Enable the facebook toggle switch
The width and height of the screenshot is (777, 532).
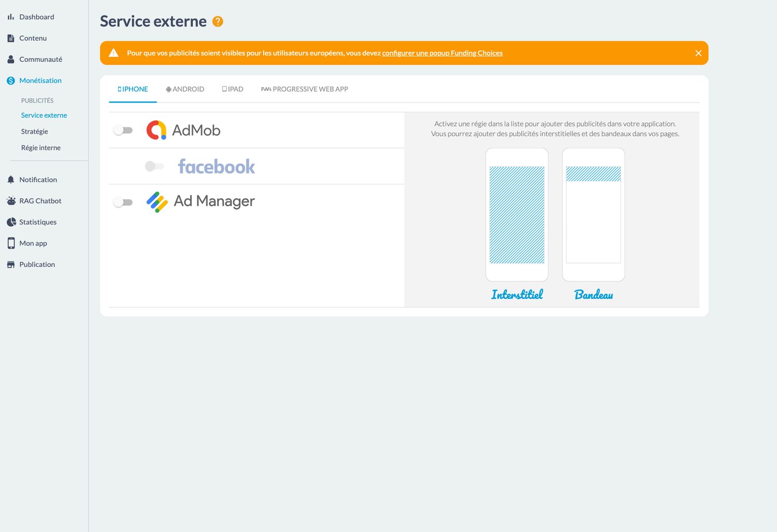click(x=154, y=166)
